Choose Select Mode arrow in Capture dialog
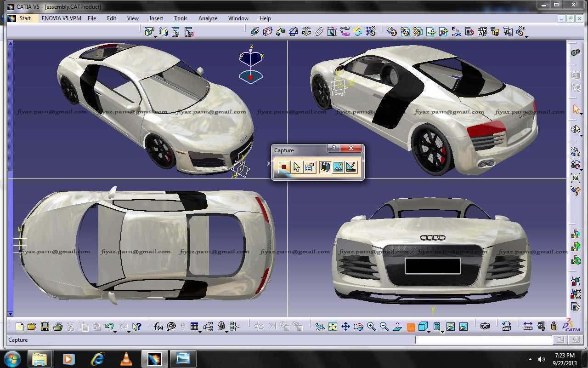The height and width of the screenshot is (368, 588). 297,167
